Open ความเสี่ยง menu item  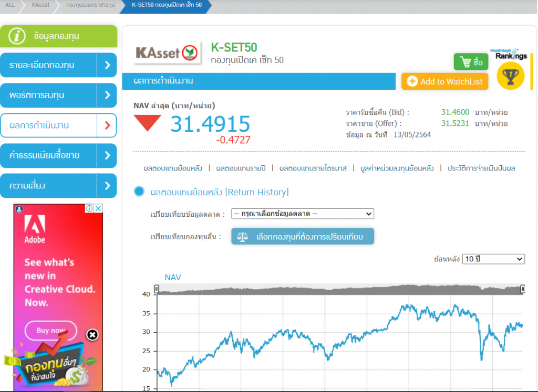(58, 186)
